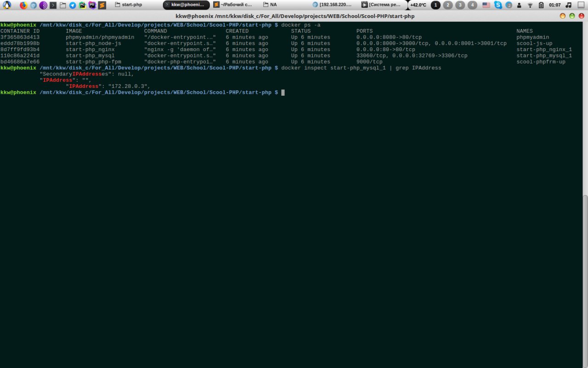The image size is (588, 368).
Task: Click the "SecondaryIPAddresses": null line
Action: 87,74
